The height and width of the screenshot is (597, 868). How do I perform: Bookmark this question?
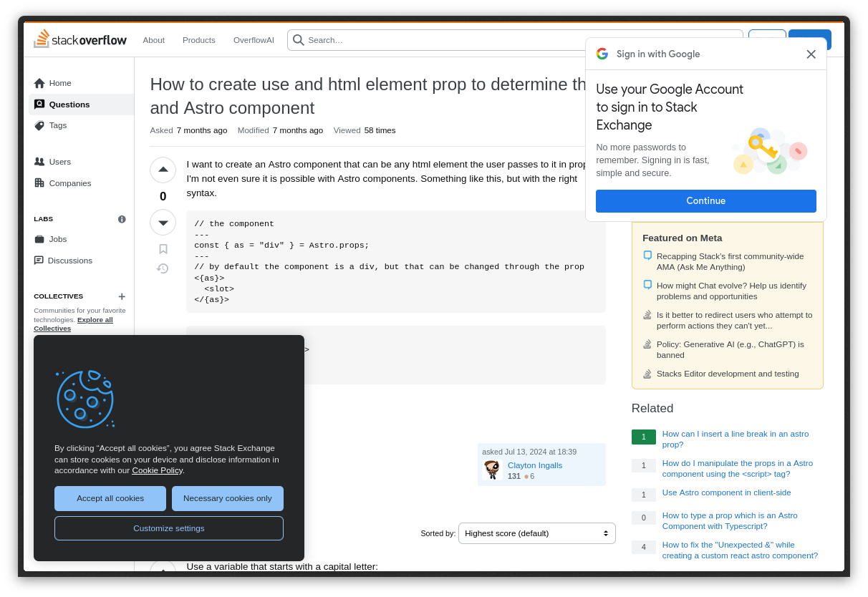(163, 249)
